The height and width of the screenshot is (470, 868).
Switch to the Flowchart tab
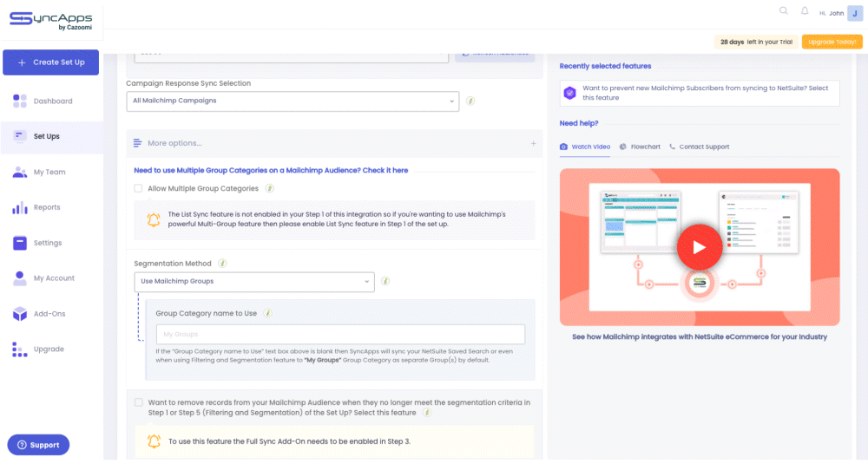coord(640,147)
